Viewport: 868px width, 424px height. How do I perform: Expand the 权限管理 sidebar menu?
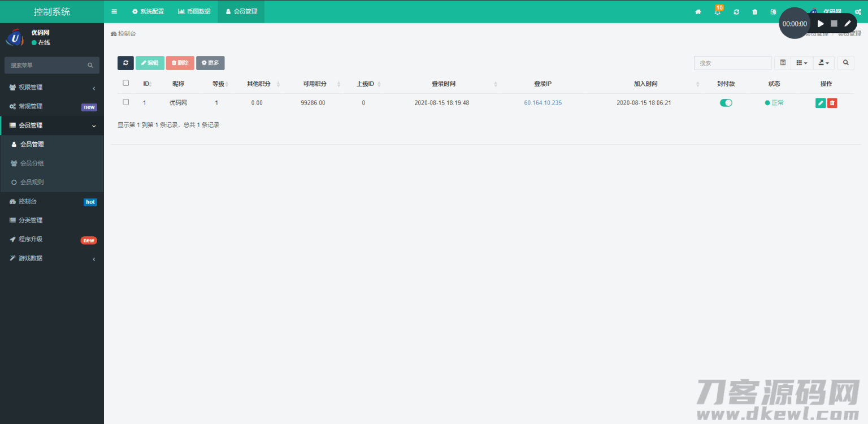point(52,88)
